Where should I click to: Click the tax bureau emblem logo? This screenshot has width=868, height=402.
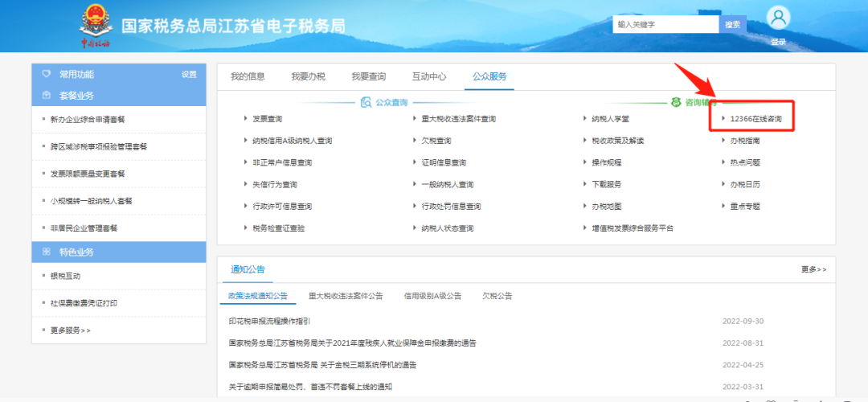[95, 26]
